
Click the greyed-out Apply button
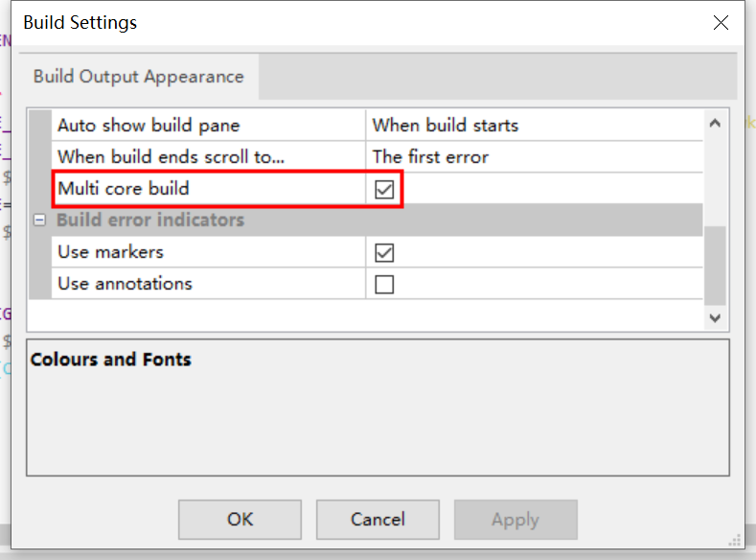515,520
